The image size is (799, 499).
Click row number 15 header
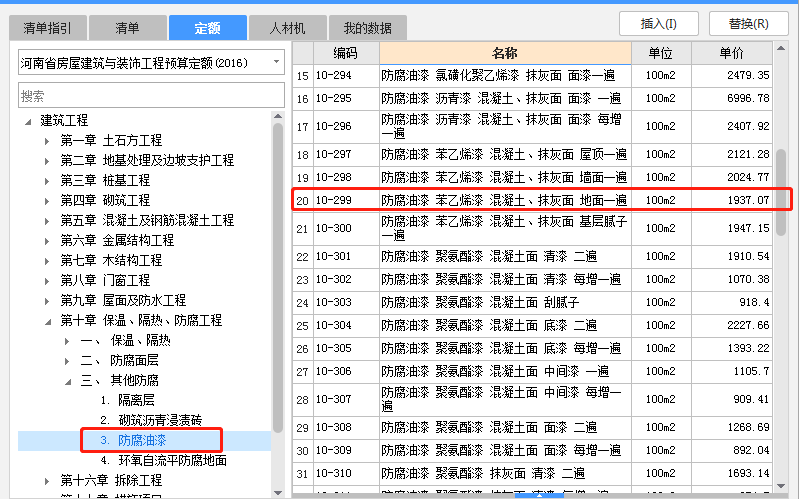(303, 75)
